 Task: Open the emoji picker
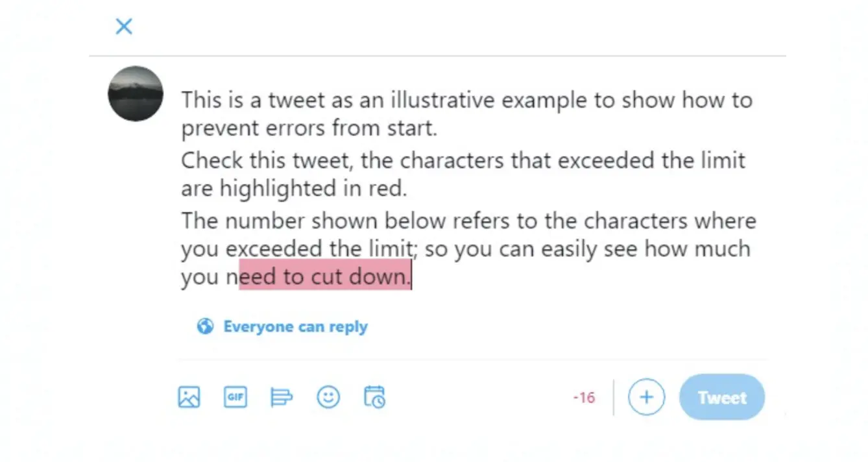pos(328,396)
